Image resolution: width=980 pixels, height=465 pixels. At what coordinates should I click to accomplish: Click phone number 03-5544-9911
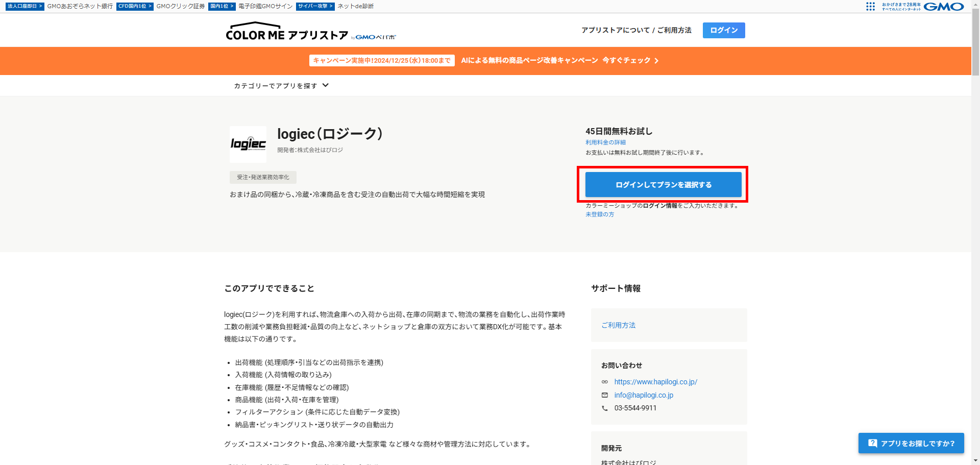point(635,408)
